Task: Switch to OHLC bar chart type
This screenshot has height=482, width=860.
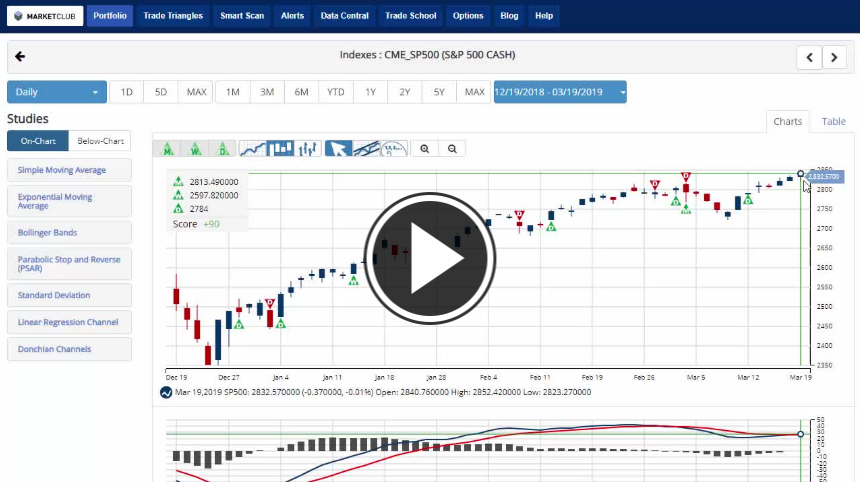Action: coord(308,149)
